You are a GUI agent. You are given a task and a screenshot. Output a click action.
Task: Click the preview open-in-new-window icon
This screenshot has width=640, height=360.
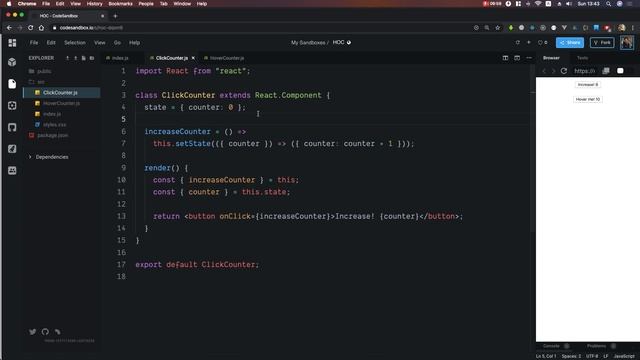(x=606, y=71)
